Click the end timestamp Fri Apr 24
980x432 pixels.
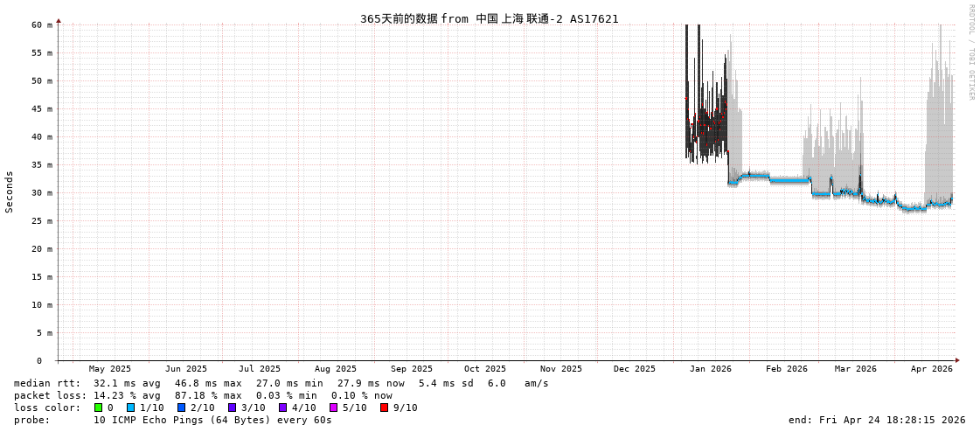click(x=876, y=420)
